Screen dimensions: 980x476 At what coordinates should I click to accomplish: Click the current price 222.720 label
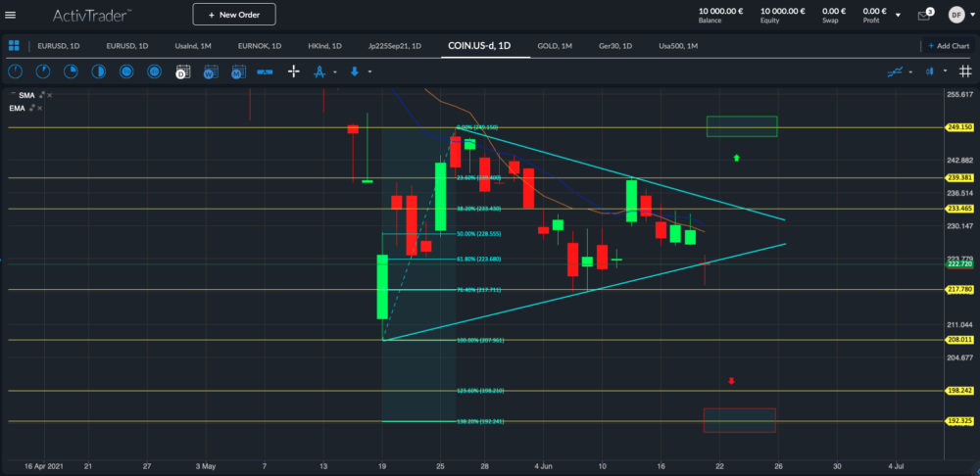[960, 264]
